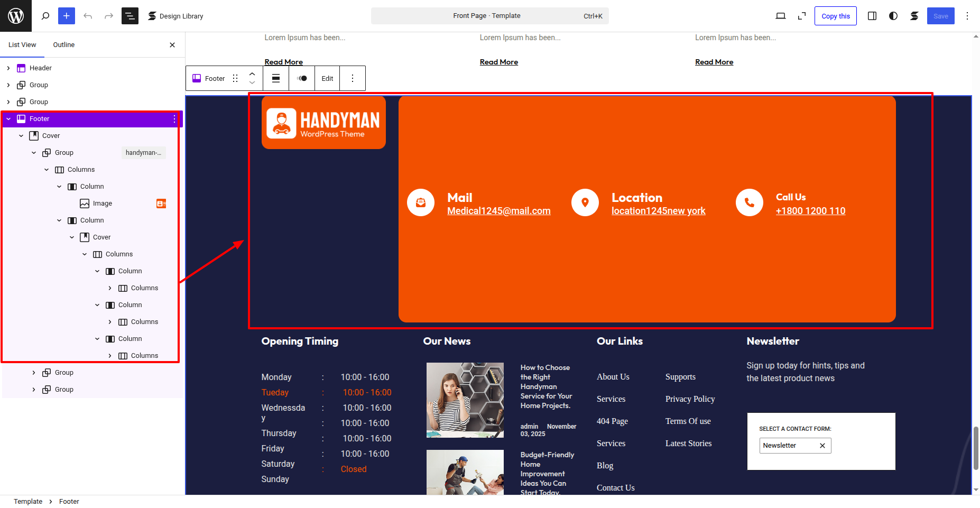The width and height of the screenshot is (980, 508).
Task: Click the WordPress logo icon
Action: point(16,16)
